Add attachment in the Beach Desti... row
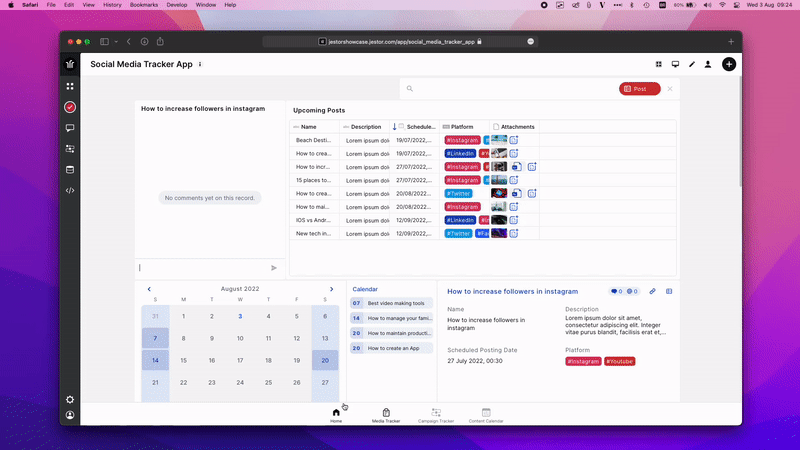The image size is (800, 450). 514,140
